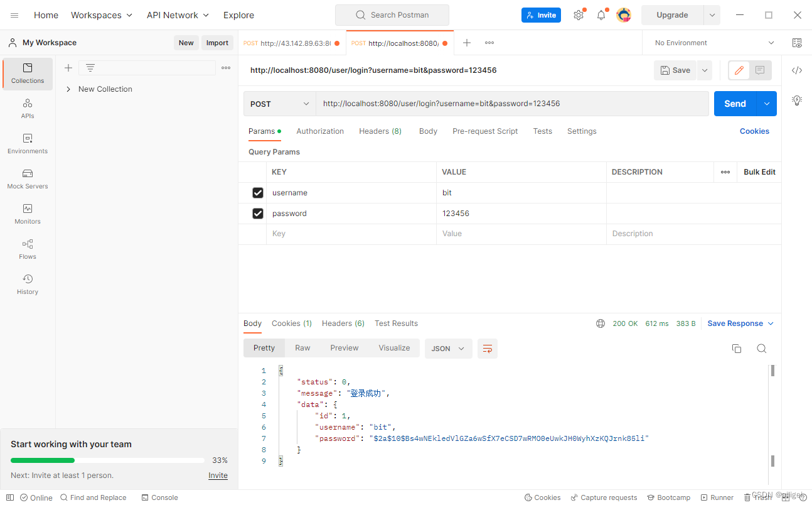The image size is (812, 505).
Task: Switch to edit mode pencil icon
Action: pos(739,70)
